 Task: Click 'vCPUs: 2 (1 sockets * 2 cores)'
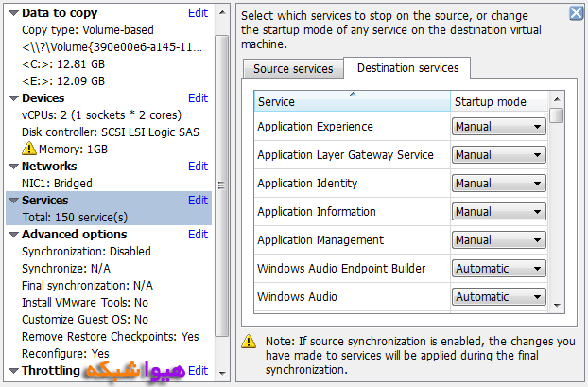102,115
